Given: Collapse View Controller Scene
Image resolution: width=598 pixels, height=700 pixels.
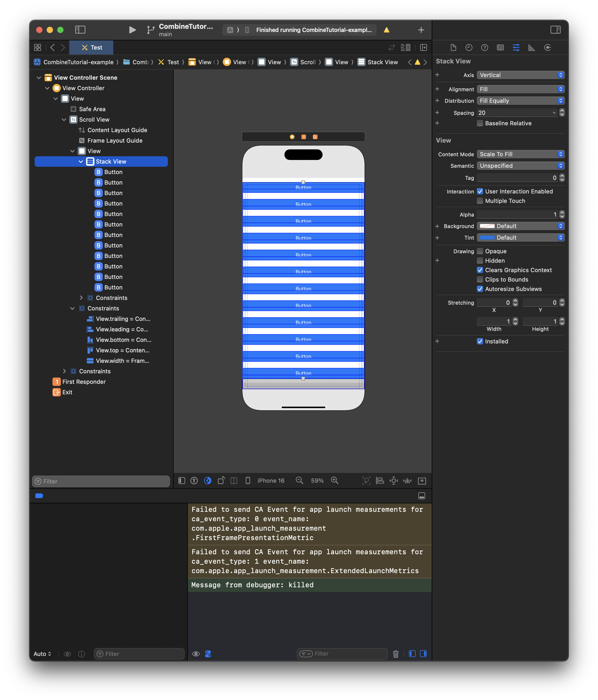Looking at the screenshot, I should coord(39,78).
